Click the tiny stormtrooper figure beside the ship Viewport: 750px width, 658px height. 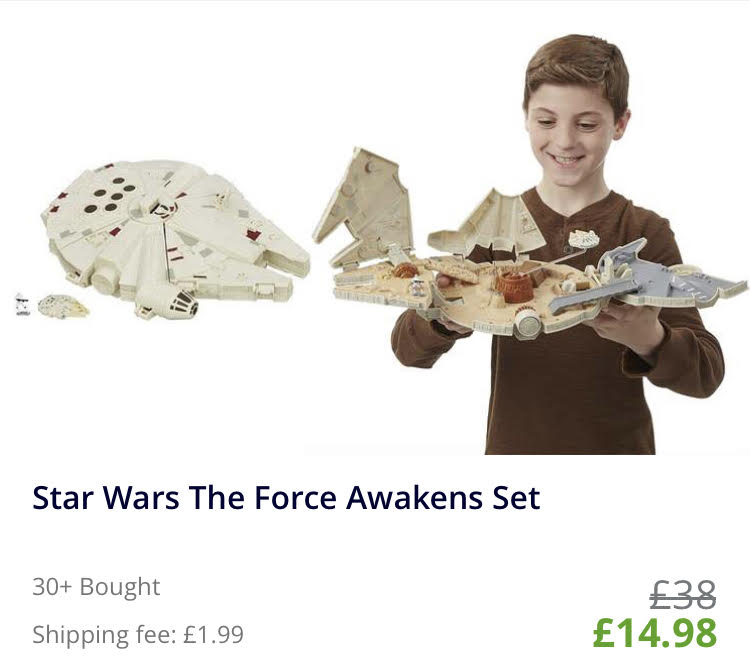[22, 305]
